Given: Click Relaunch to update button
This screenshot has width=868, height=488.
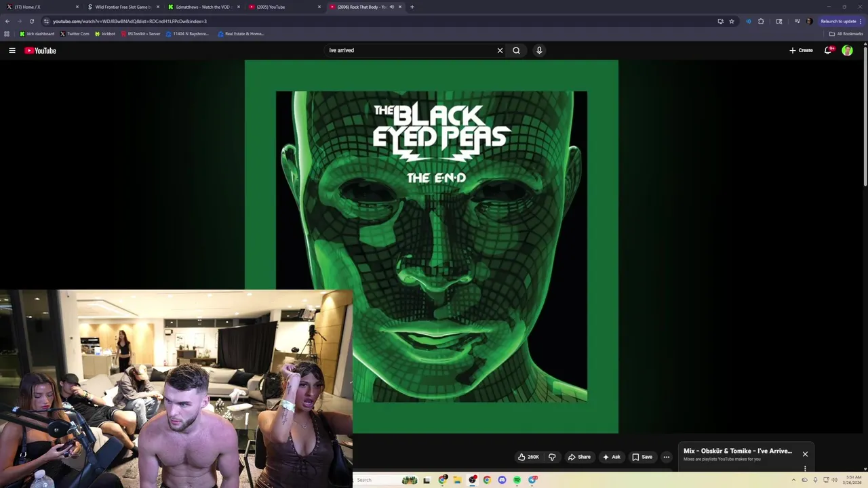Looking at the screenshot, I should [838, 21].
